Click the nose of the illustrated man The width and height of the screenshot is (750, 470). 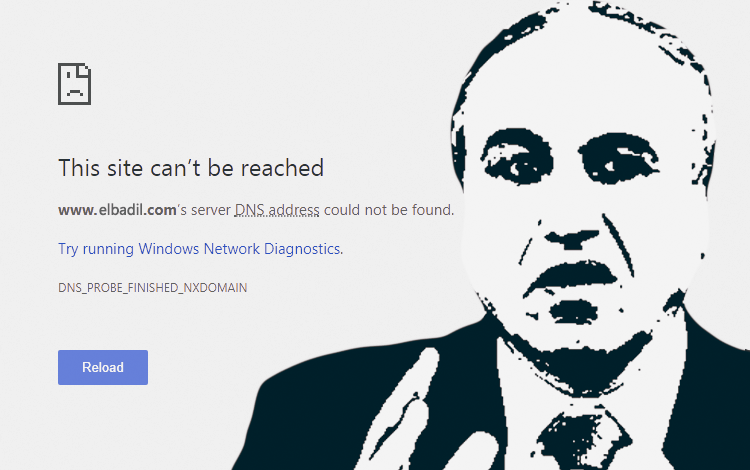(x=572, y=237)
